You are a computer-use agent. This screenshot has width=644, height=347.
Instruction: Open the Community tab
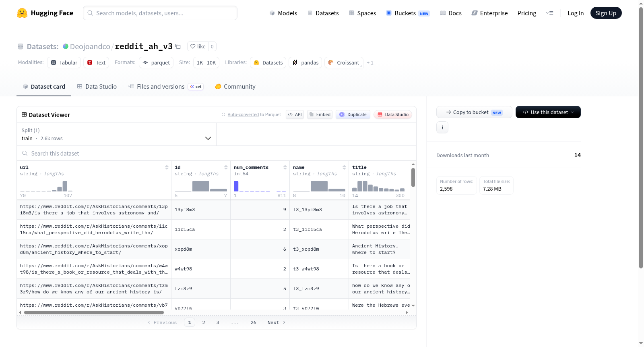tap(235, 86)
